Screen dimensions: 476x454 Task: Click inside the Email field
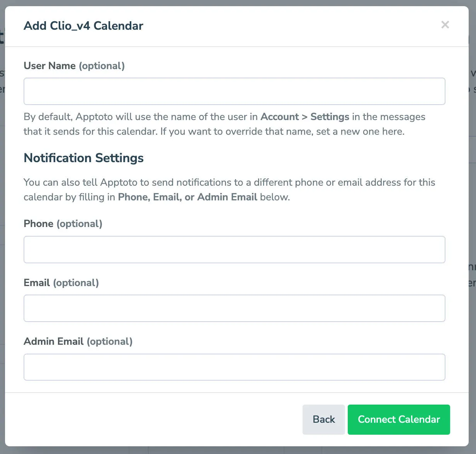[x=234, y=308]
